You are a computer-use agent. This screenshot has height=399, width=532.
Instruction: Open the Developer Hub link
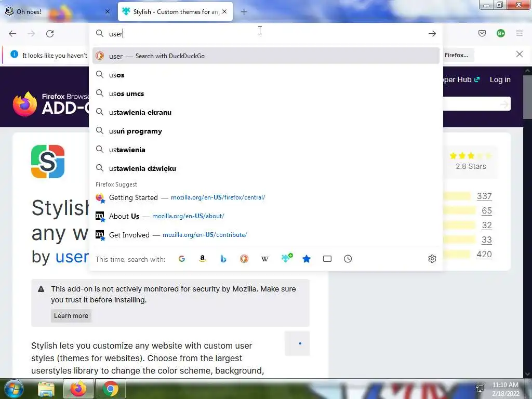tap(461, 79)
